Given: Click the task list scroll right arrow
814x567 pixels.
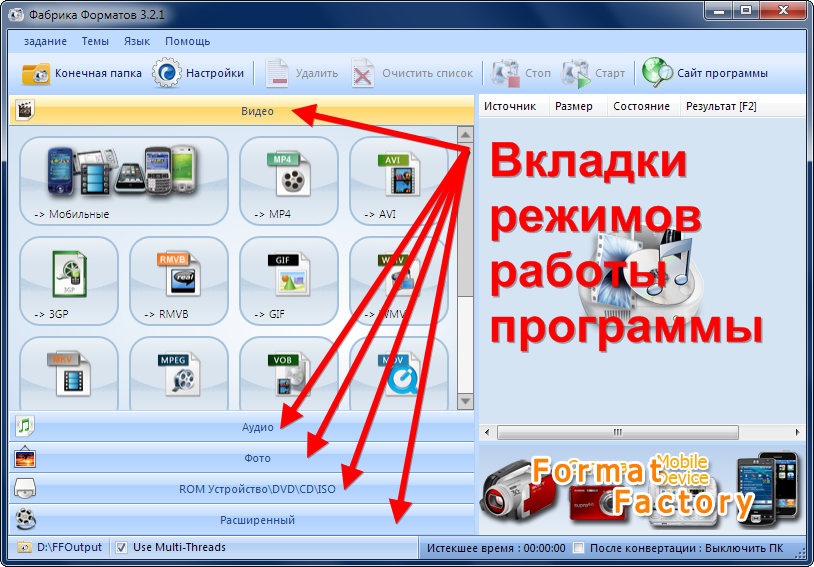Looking at the screenshot, I should click(x=798, y=432).
